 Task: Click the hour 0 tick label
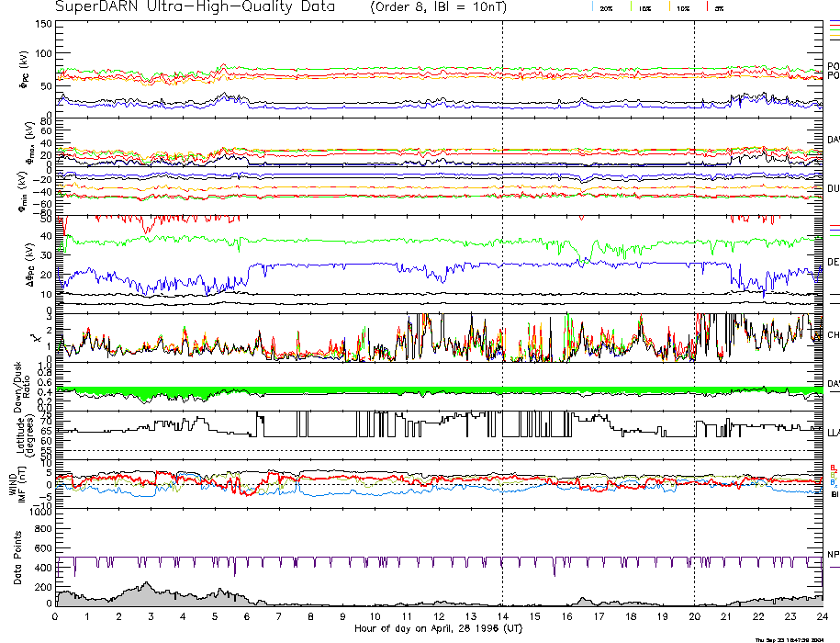click(x=56, y=617)
